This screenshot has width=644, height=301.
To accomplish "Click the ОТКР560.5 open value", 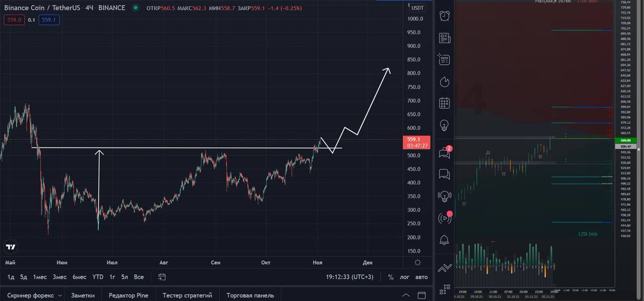I will click(x=161, y=8).
